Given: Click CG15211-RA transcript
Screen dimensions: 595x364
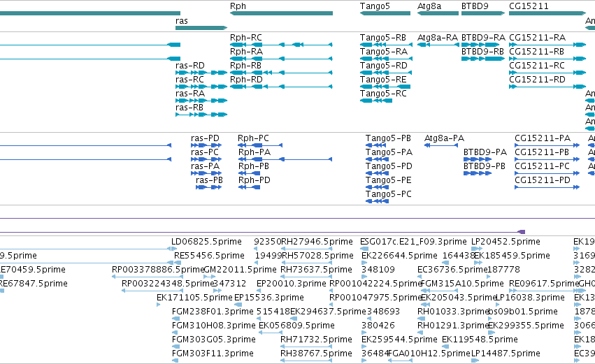Looking at the screenshot, I should coord(547,45).
